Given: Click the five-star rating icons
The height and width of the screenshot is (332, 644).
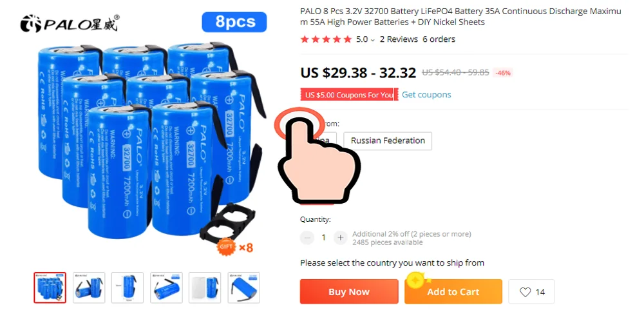Looking at the screenshot, I should point(326,39).
